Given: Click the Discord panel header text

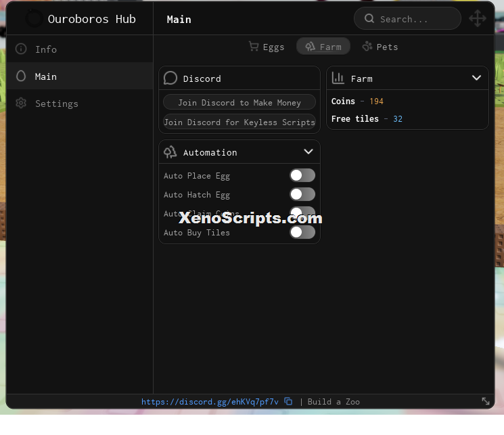Looking at the screenshot, I should 202,78.
